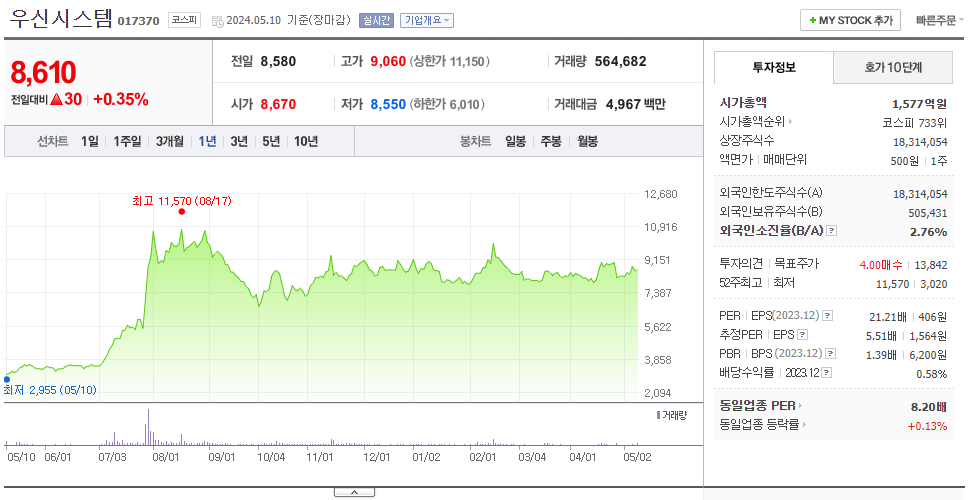Click the 고가 9,060 value
968x500 pixels.
click(388, 61)
